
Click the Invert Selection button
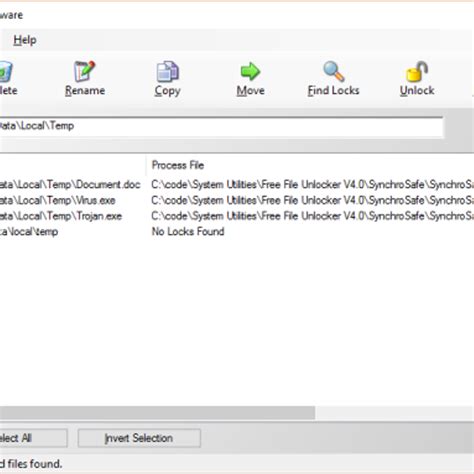pyautogui.click(x=139, y=438)
